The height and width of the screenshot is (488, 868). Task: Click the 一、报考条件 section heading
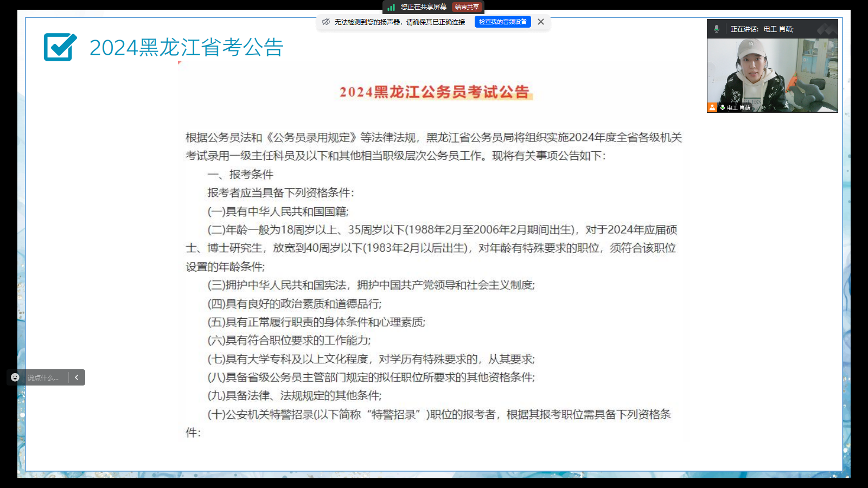point(240,175)
